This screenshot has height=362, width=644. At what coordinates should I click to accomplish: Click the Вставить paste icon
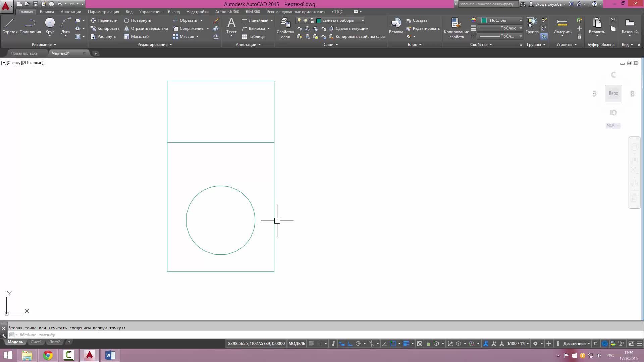click(597, 26)
